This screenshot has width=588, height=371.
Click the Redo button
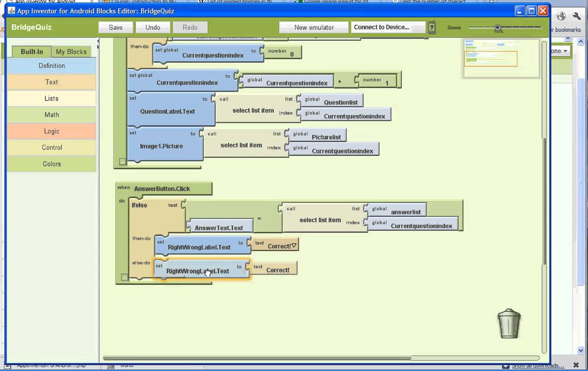[190, 27]
